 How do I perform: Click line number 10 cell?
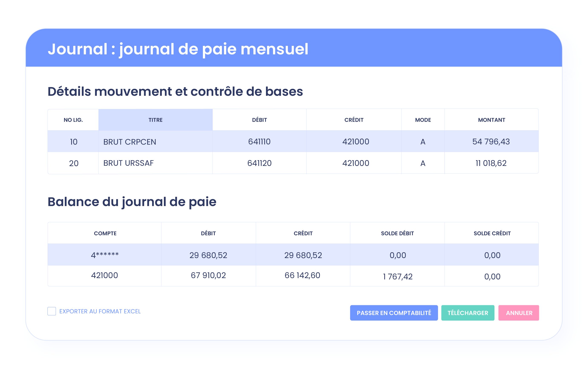click(x=73, y=142)
